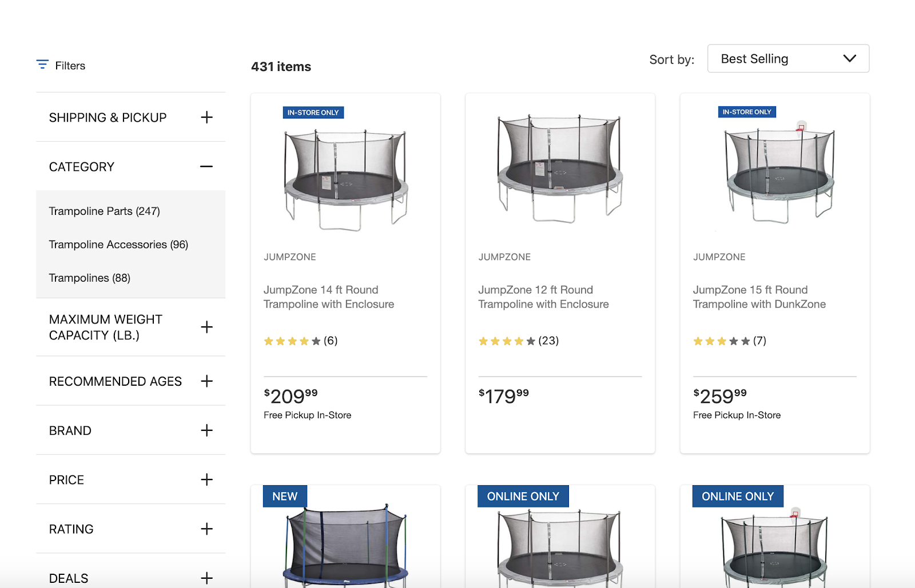Screen dimensions: 915x588
Task: Expand the Deals filter plus icon
Action: [206, 578]
